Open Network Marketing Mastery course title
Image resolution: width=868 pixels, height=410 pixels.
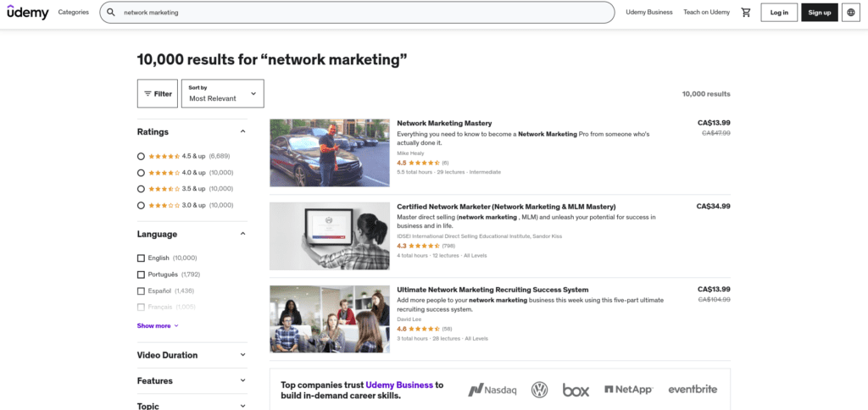pyautogui.click(x=444, y=124)
